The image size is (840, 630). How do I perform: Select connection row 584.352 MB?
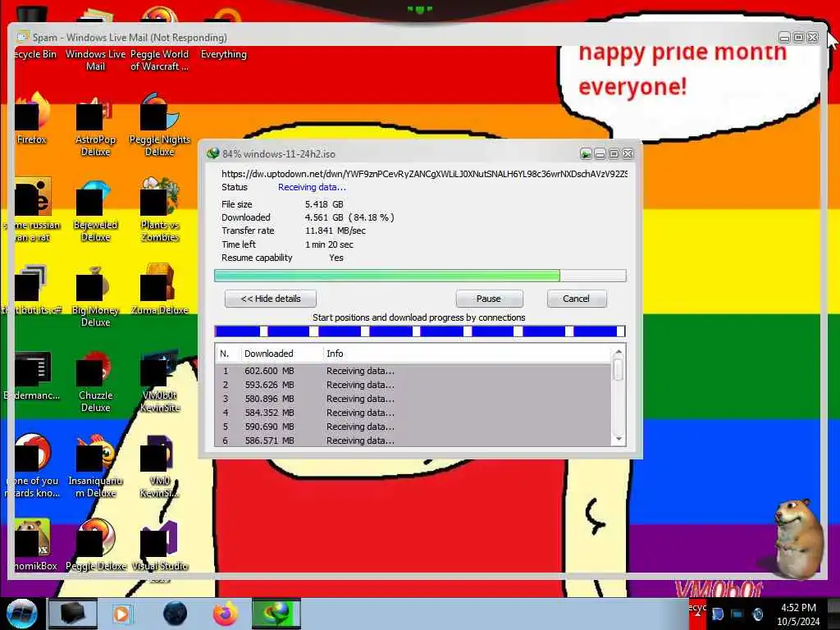tap(413, 413)
